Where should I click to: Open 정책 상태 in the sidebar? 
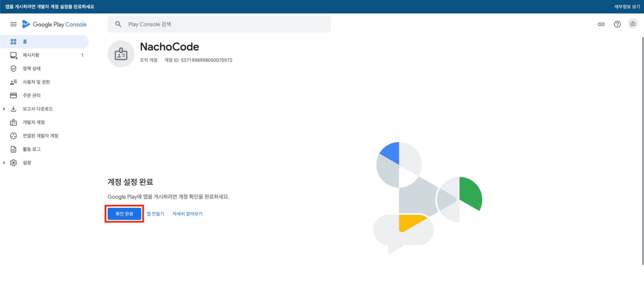(44, 68)
